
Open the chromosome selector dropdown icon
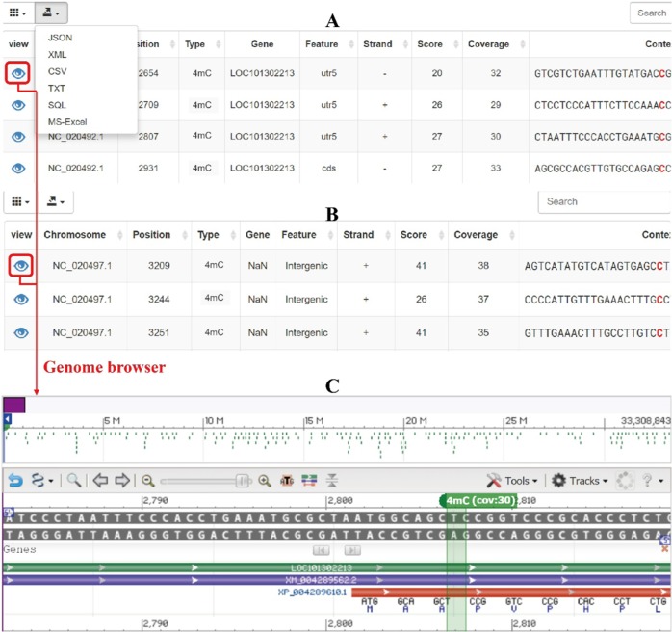click(x=41, y=480)
